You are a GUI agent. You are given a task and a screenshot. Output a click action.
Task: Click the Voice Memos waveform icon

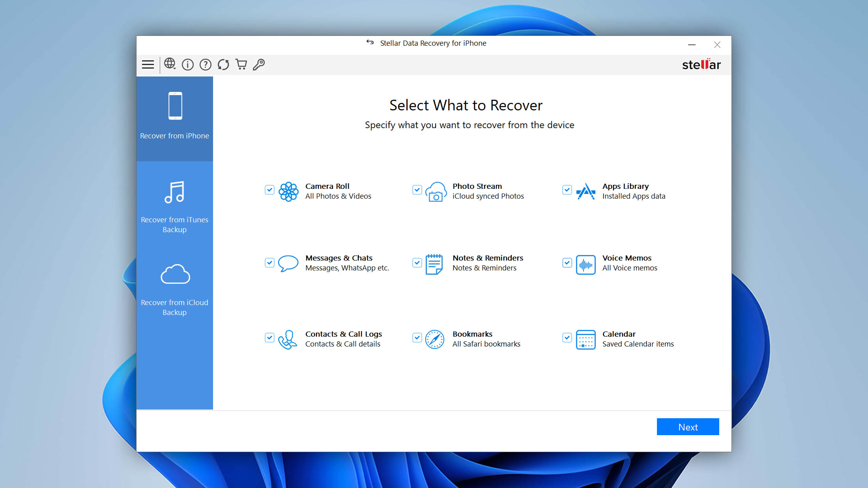click(586, 265)
